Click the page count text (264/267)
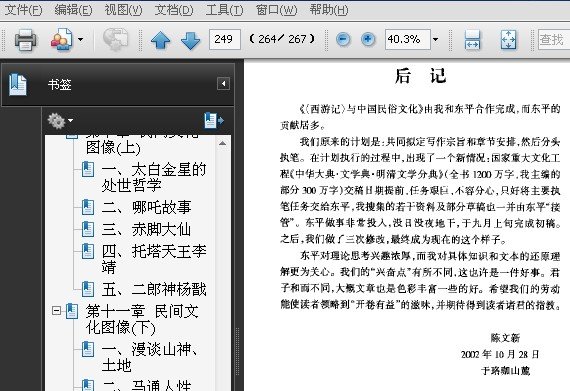570x391 pixels. [282, 39]
